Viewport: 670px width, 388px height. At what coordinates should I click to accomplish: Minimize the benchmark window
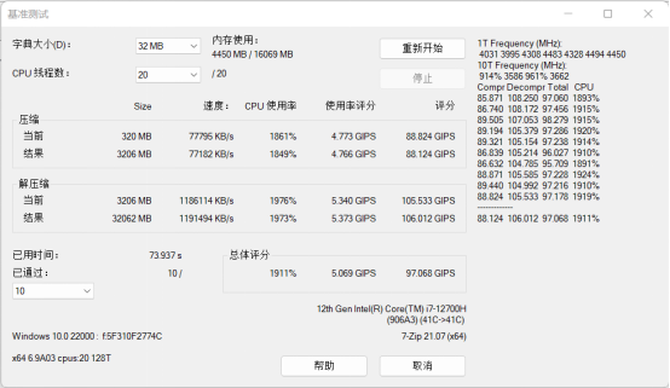tap(568, 14)
